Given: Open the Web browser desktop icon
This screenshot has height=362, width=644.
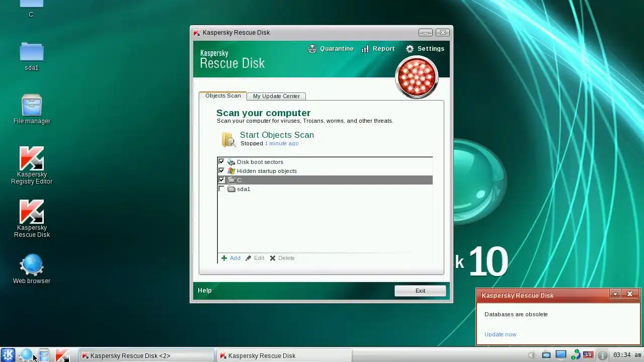Looking at the screenshot, I should (32, 269).
